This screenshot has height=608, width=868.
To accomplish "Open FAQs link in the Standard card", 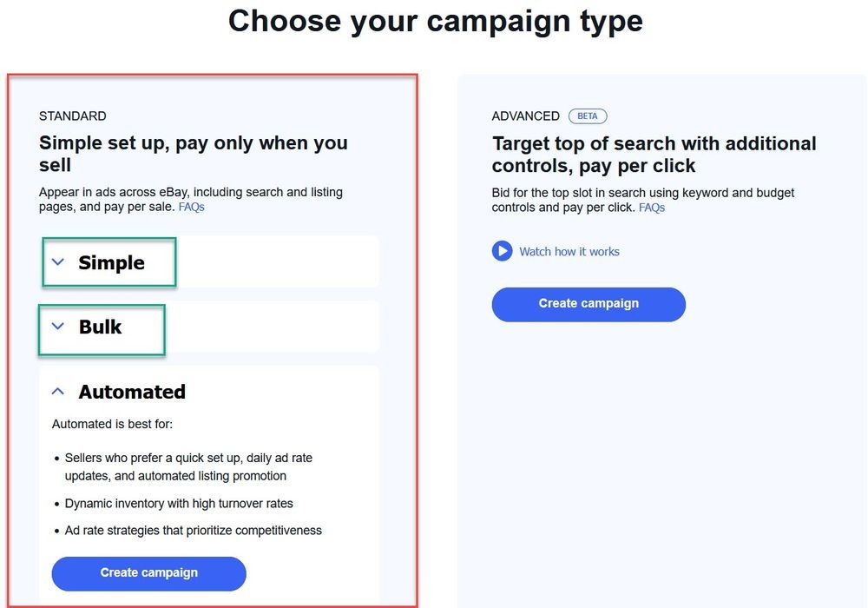I will click(x=191, y=208).
